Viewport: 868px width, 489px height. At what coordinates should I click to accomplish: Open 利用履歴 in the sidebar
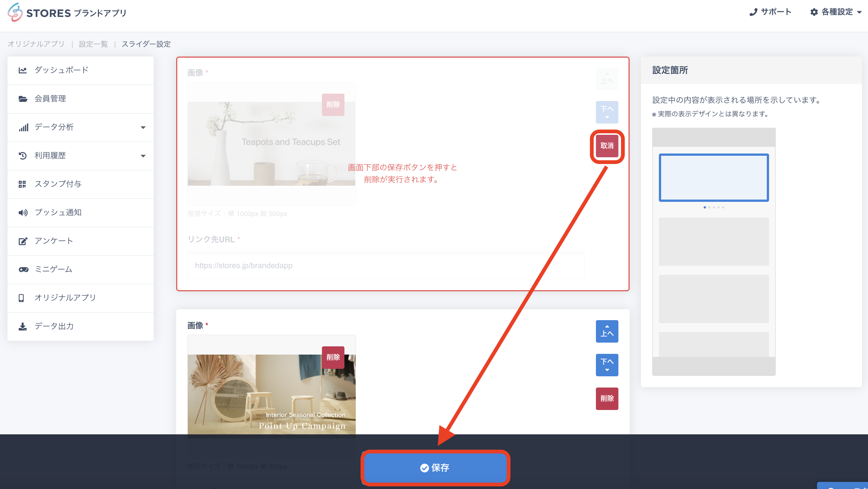(81, 156)
